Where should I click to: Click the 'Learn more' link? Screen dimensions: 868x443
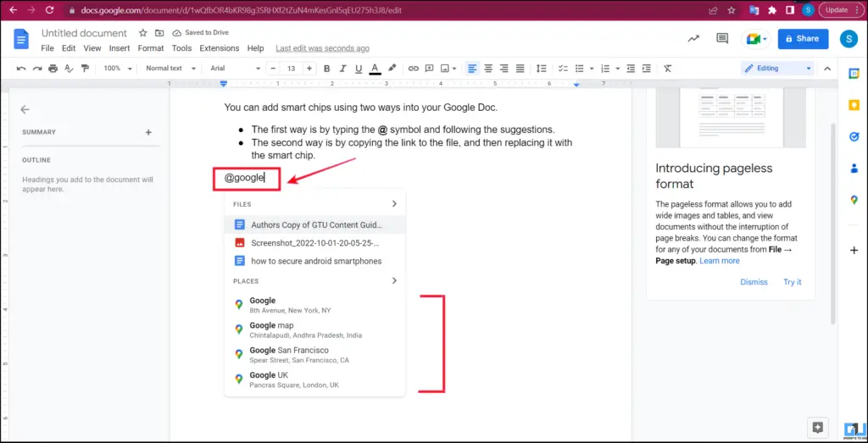tap(719, 261)
